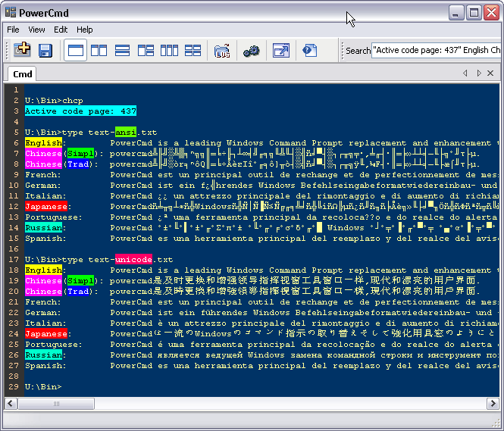Click the green 'Simpl' highlight on line 19
This screenshot has height=431, width=504.
[80, 280]
